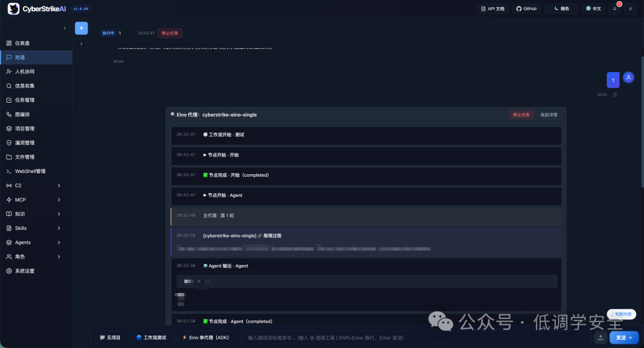Click the notification bell icon
Screen dimensions: 644x348
(x=615, y=8)
